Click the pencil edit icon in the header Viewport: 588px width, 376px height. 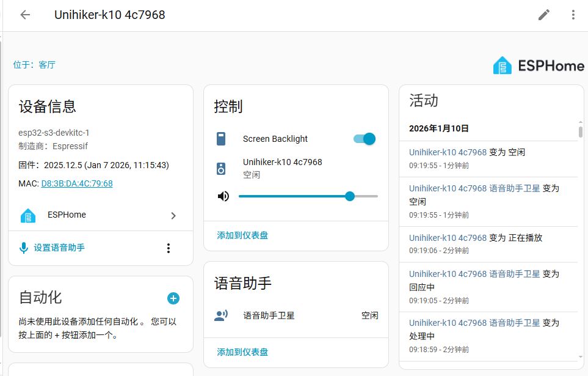[543, 15]
